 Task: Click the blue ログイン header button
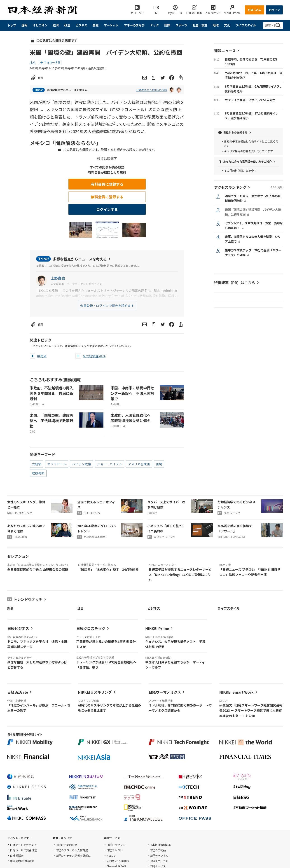coord(274,10)
